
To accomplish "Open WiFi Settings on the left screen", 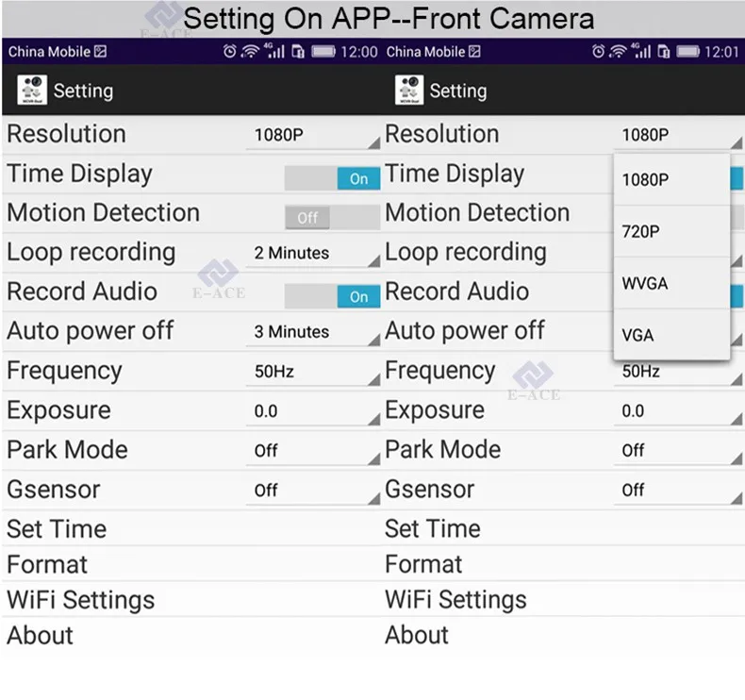I will point(81,600).
